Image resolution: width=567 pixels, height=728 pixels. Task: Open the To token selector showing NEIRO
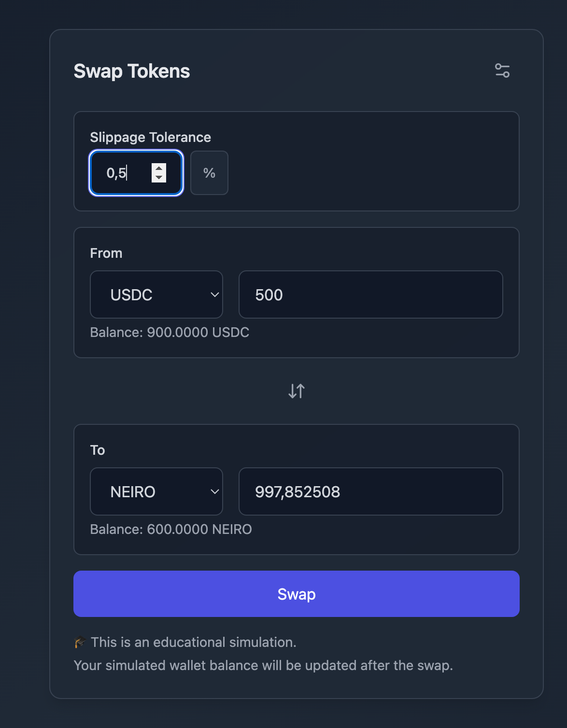coord(156,492)
